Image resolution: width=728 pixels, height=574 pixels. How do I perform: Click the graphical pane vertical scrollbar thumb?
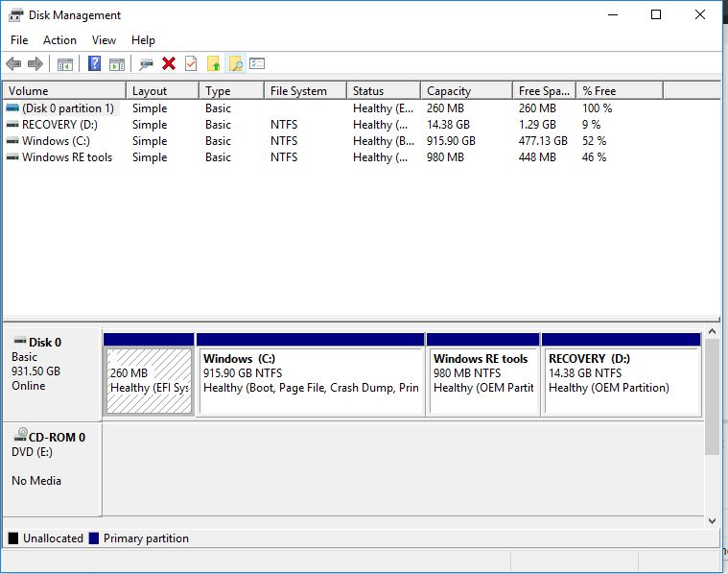[712, 396]
